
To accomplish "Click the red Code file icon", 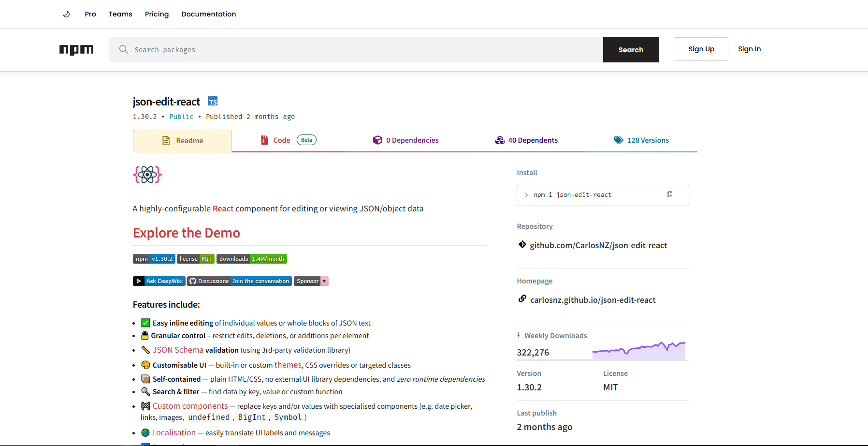I will (264, 140).
